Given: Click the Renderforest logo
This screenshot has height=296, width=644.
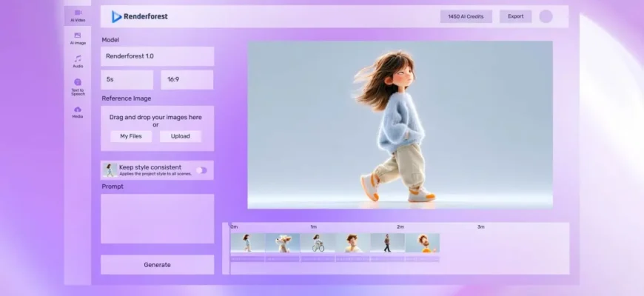Looking at the screenshot, I should tap(140, 16).
